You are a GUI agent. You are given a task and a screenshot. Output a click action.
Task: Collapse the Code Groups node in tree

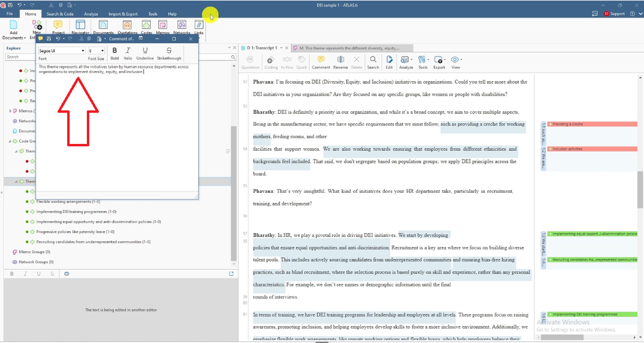[x=10, y=141]
